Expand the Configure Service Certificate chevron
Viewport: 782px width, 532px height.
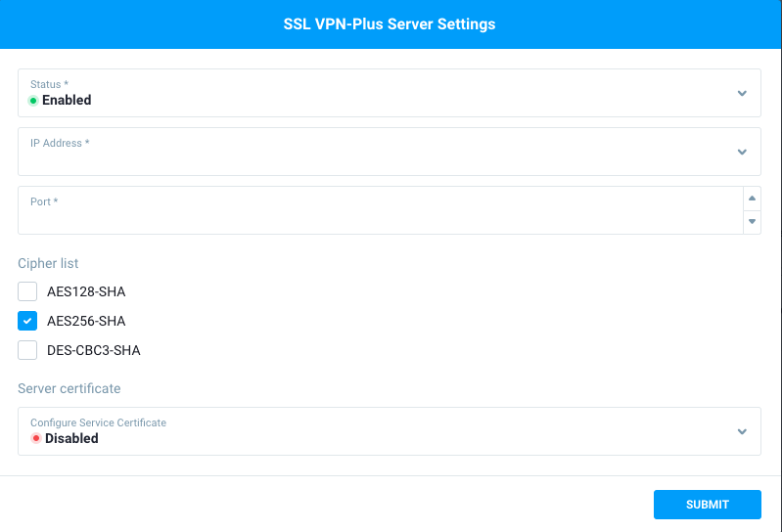coord(742,431)
